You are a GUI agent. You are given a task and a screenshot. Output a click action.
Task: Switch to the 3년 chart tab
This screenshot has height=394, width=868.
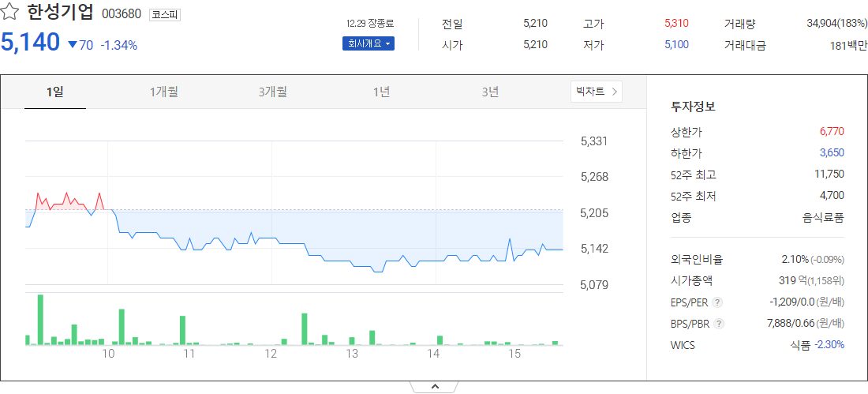490,92
